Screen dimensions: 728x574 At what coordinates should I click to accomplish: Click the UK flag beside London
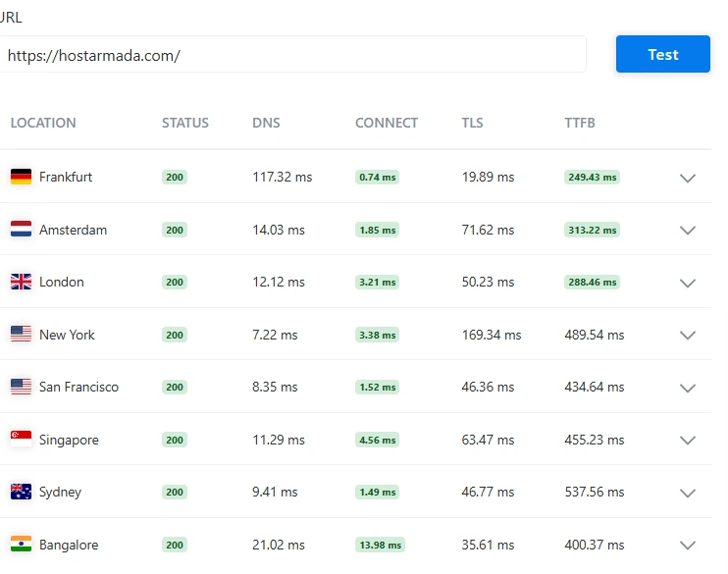click(x=21, y=282)
